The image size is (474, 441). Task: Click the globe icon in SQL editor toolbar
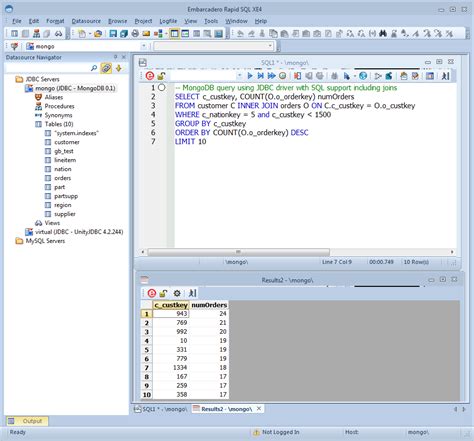363,76
